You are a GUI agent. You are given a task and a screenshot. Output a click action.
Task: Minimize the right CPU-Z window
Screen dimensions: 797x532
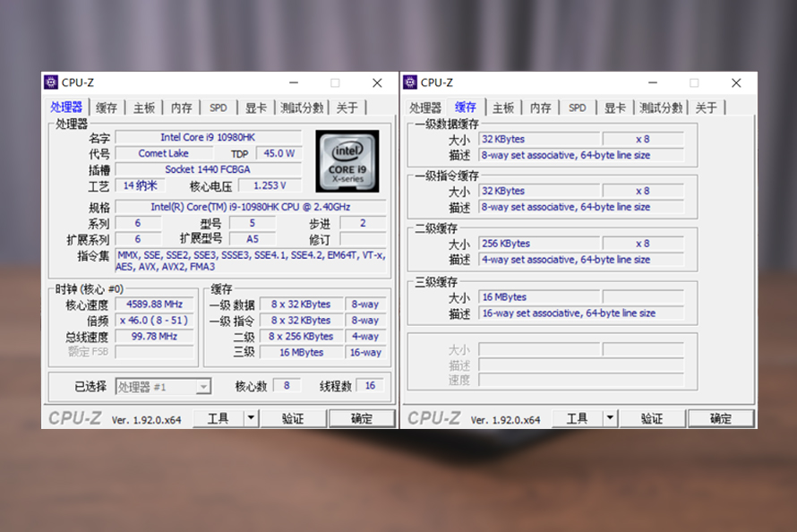[653, 82]
